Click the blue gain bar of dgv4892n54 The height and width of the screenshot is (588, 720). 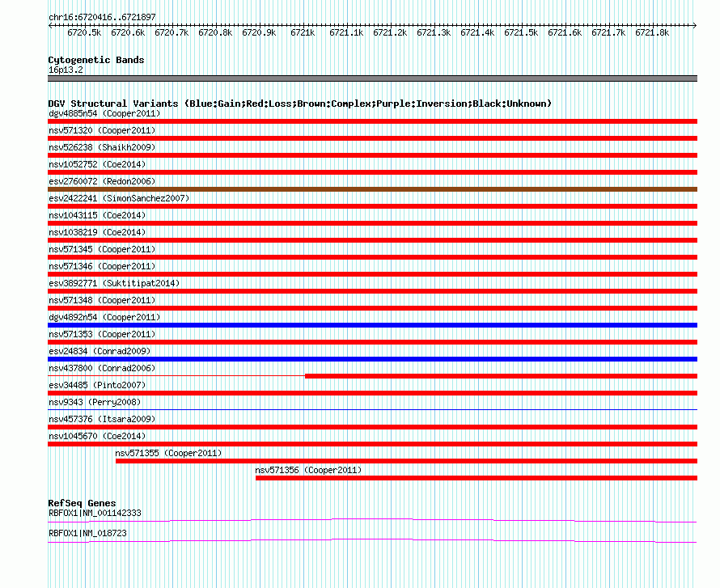pyautogui.click(x=372, y=325)
